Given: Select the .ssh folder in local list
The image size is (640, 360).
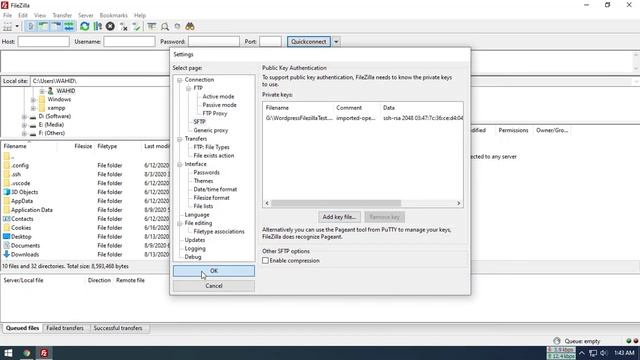Looking at the screenshot, I should pos(16,174).
